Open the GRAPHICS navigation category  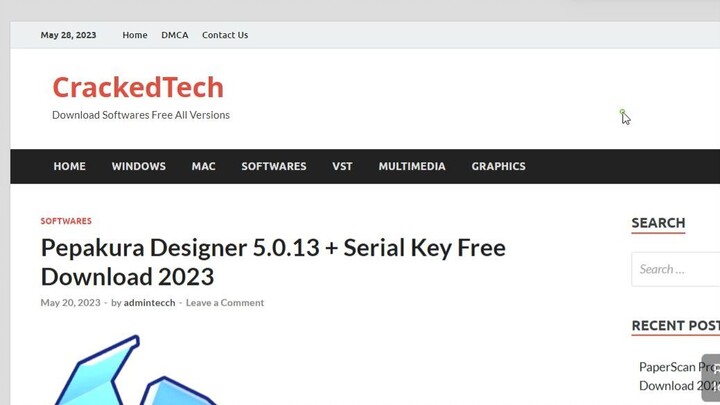point(498,166)
